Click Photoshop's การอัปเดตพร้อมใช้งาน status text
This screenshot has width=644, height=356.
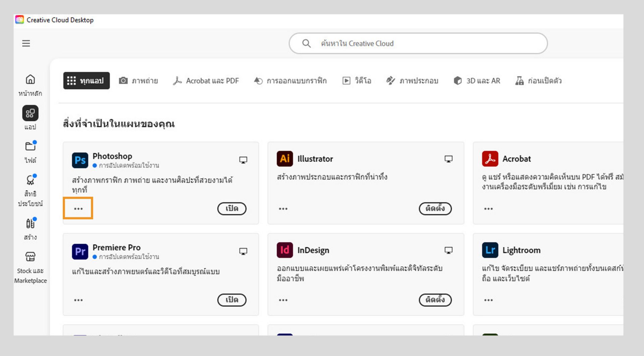click(129, 165)
